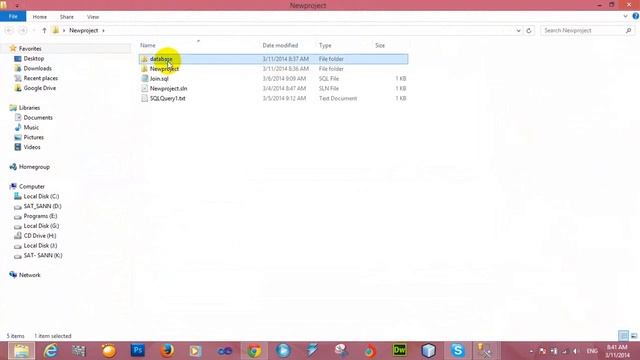Click the Forward navigation arrow
The image size is (640, 360).
(x=23, y=31)
